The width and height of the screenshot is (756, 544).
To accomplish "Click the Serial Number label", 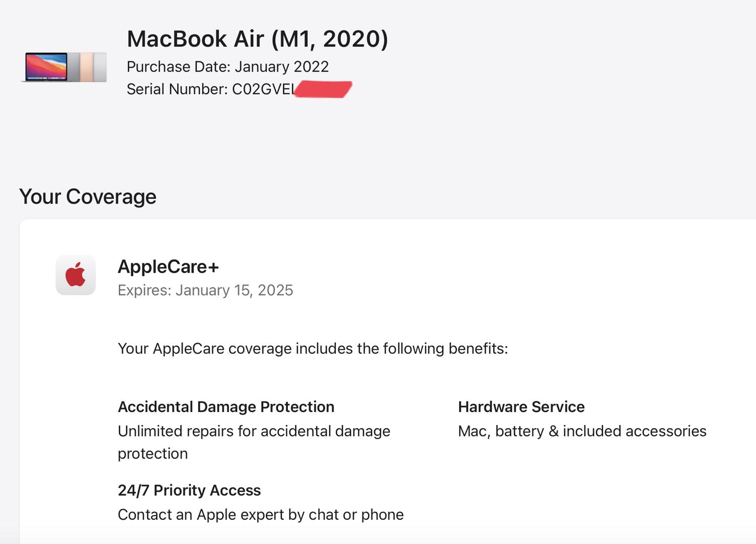I will point(177,89).
